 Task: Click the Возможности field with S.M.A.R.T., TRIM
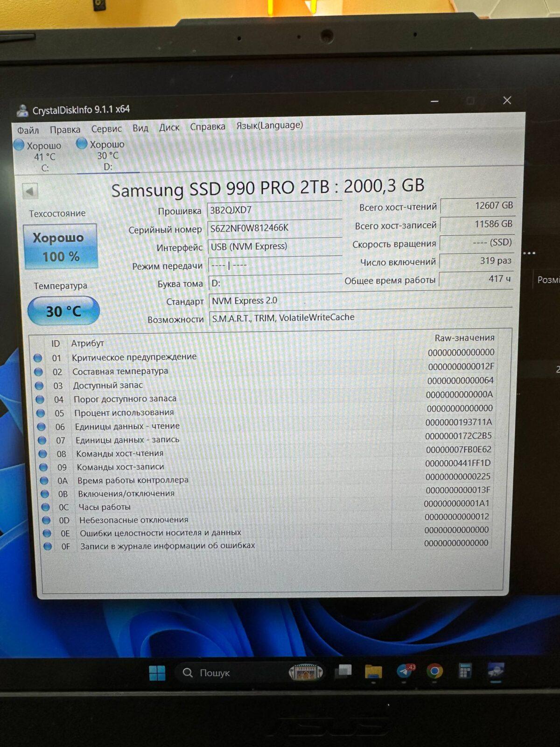pyautogui.click(x=361, y=317)
